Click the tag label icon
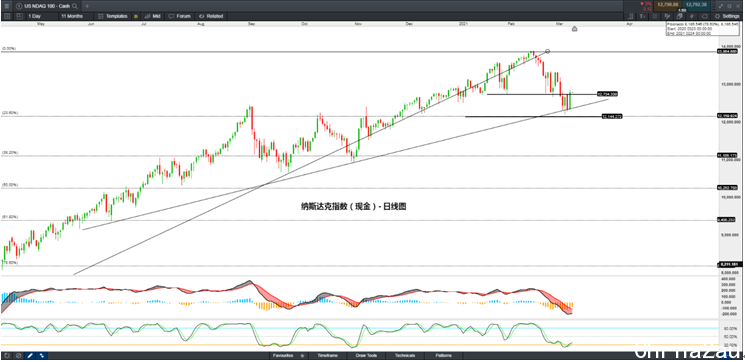Viewport: 745px width, 362px height. (705, 16)
